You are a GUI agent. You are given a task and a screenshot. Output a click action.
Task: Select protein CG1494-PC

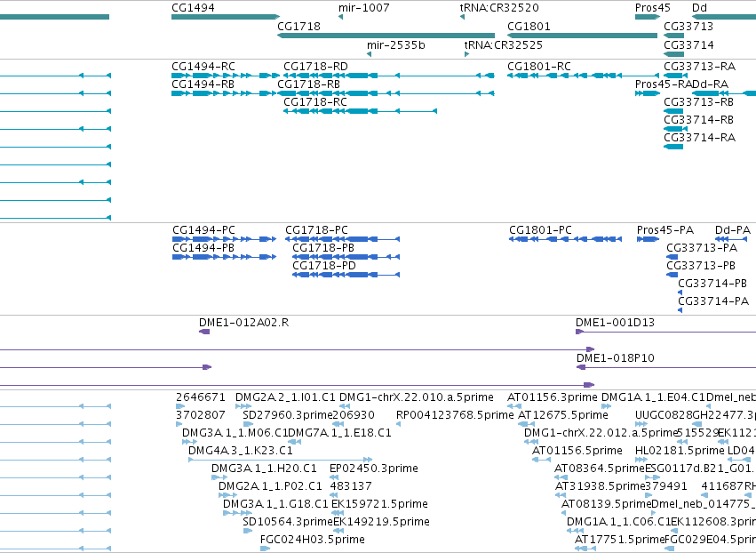point(225,239)
